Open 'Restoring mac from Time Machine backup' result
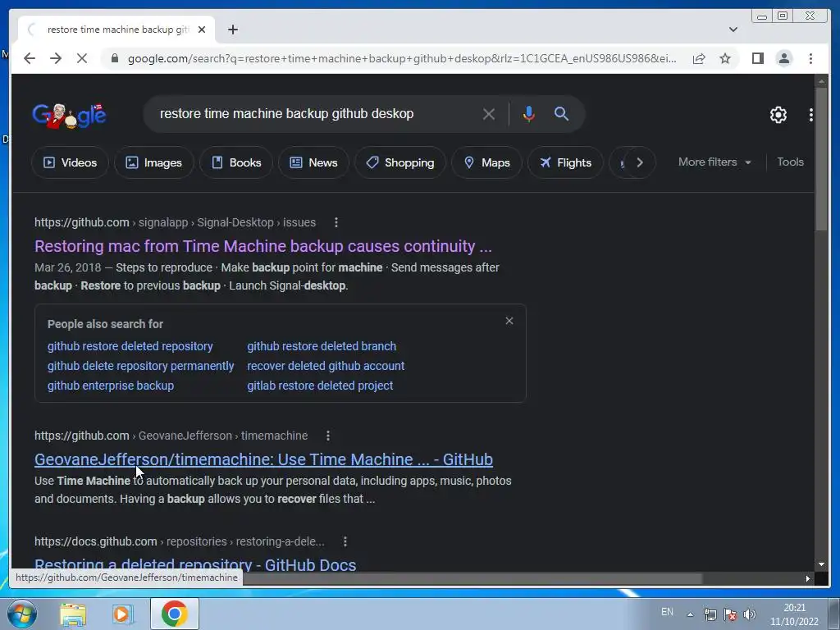 click(x=263, y=246)
